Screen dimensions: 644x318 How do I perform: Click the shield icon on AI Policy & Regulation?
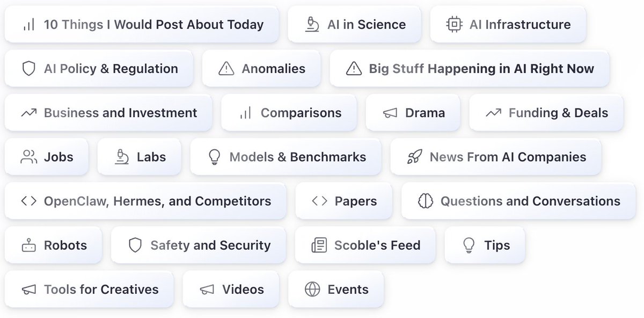(28, 69)
